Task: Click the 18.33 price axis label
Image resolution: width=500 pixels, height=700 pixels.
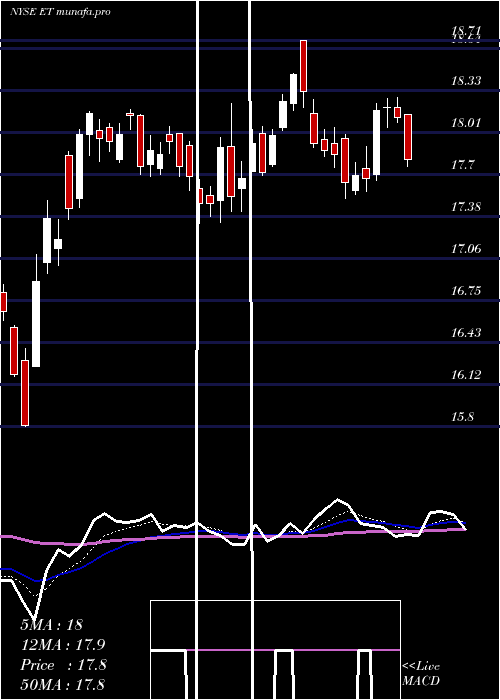Action: (466, 81)
